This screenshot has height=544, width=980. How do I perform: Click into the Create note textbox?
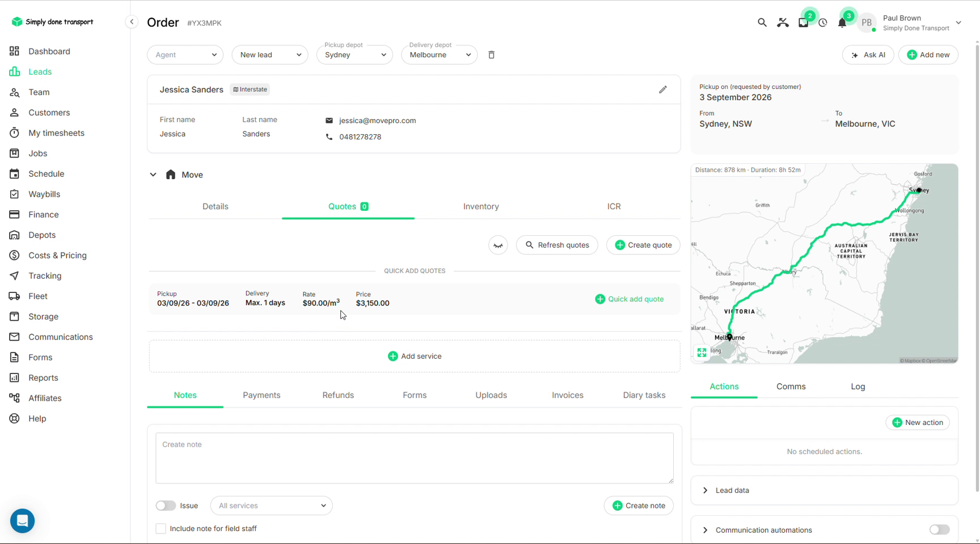coord(415,458)
